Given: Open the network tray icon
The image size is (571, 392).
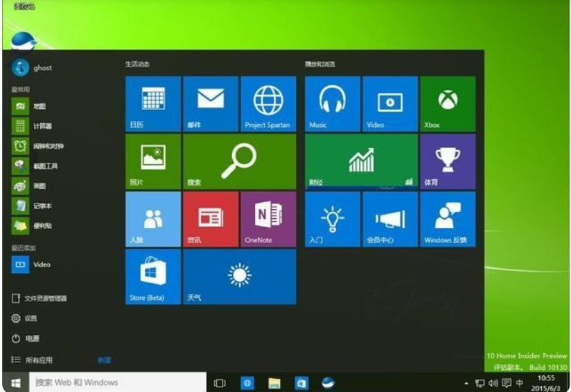Looking at the screenshot, I should pyautogui.click(x=480, y=383).
